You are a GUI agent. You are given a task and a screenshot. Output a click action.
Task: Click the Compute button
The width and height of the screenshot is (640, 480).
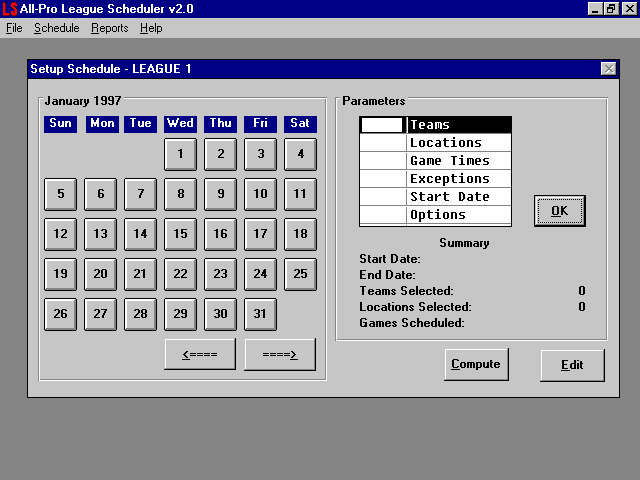click(476, 365)
